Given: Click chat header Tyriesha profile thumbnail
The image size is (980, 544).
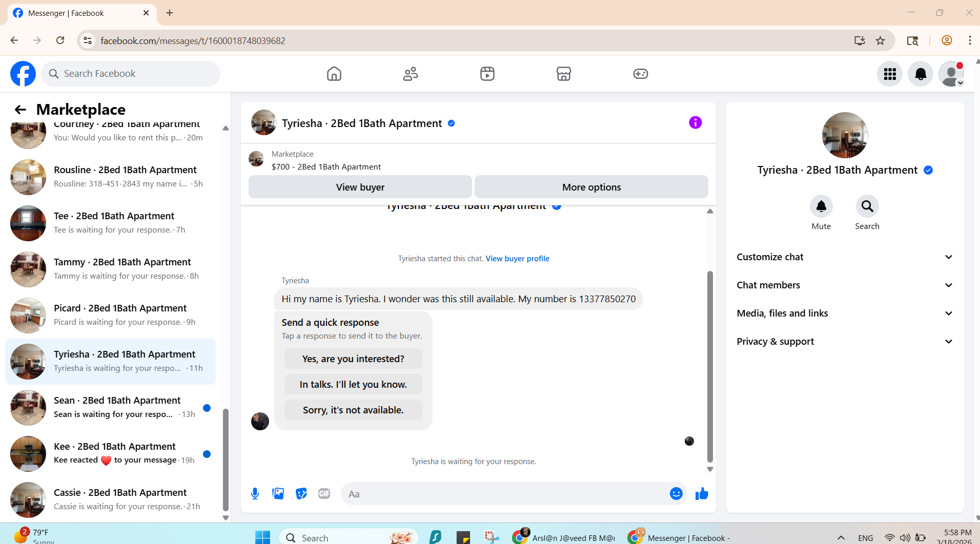Looking at the screenshot, I should point(263,122).
